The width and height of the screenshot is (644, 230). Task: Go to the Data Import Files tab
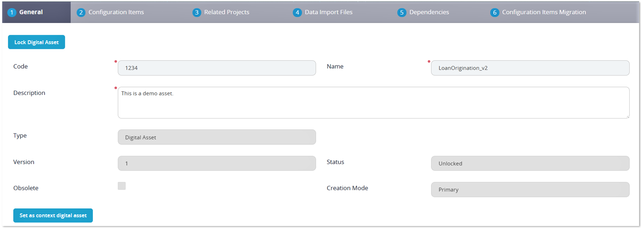coord(328,12)
